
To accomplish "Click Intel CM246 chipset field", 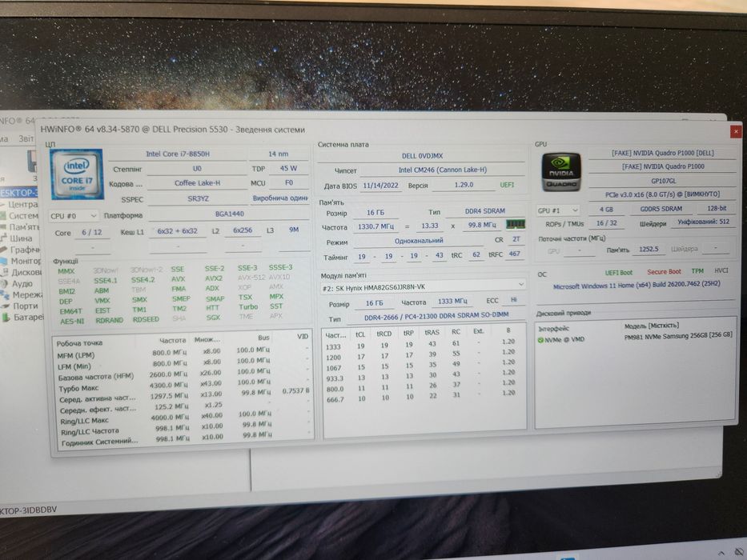I will (x=443, y=170).
